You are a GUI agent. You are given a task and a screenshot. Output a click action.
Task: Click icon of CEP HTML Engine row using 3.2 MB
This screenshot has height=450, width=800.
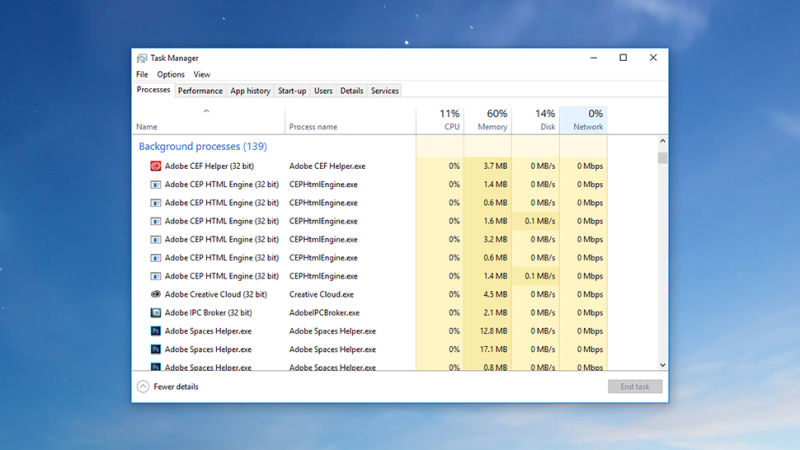(x=156, y=239)
